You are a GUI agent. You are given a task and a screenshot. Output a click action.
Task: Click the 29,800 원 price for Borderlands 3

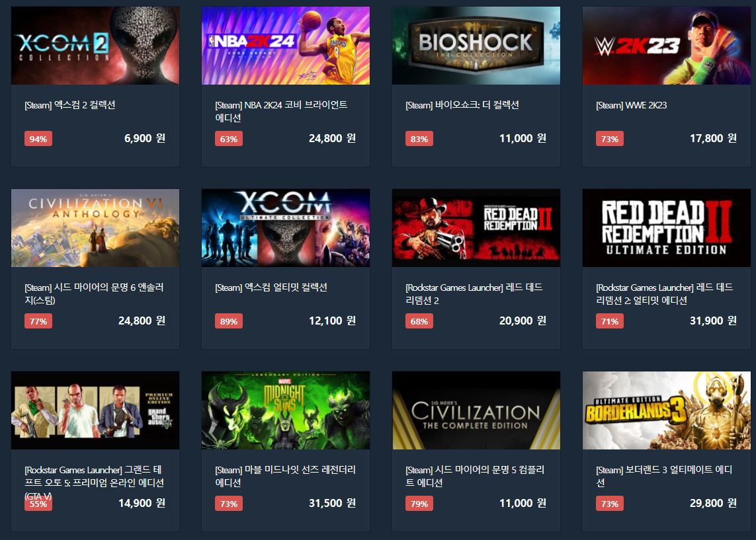click(x=713, y=504)
